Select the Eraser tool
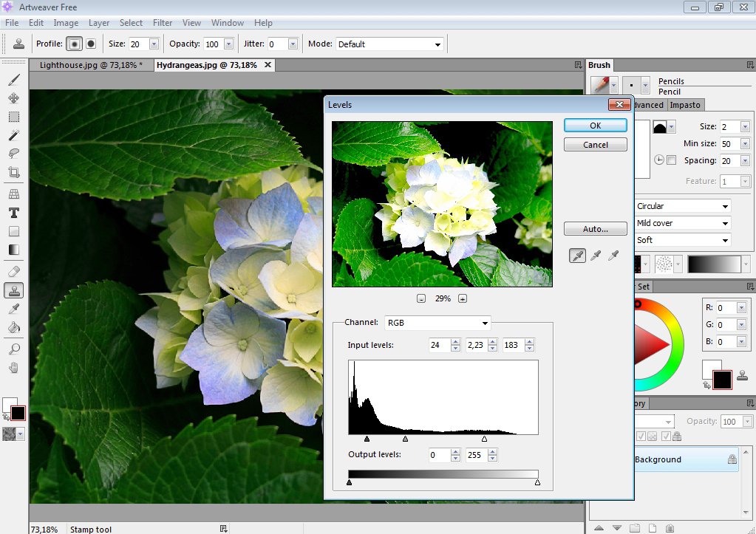Image resolution: width=756 pixels, height=534 pixels. (x=15, y=271)
